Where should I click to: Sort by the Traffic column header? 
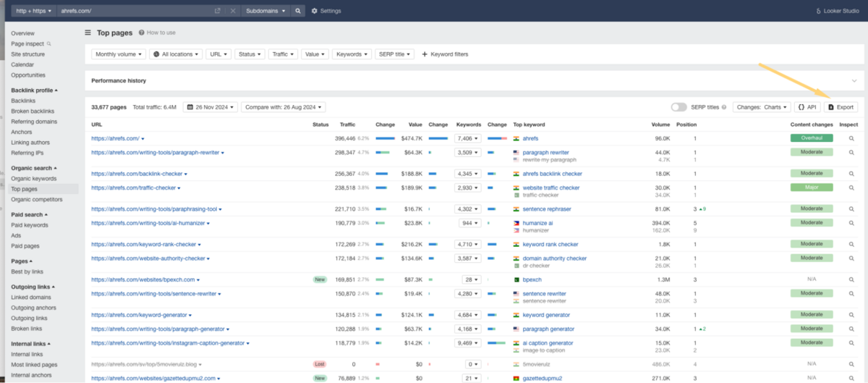click(x=347, y=125)
